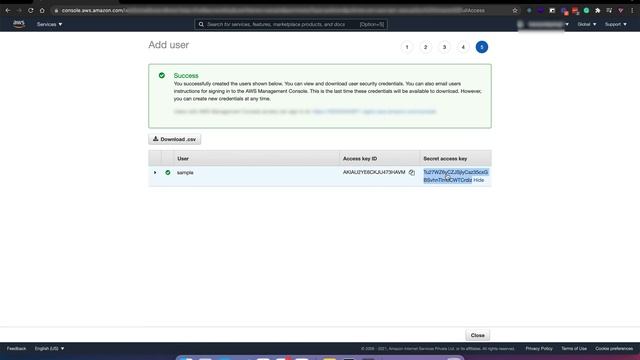Go to wizard step 4
Image resolution: width=640 pixels, height=360 pixels.
463,47
